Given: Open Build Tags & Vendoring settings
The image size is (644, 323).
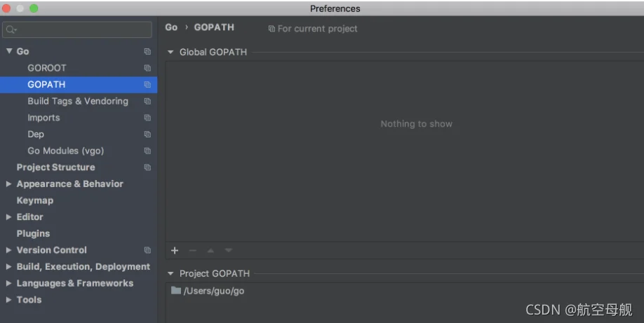Looking at the screenshot, I should point(79,101).
